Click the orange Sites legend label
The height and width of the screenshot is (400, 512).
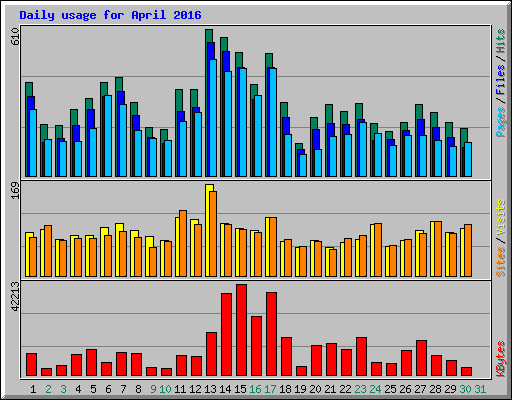tap(501, 262)
